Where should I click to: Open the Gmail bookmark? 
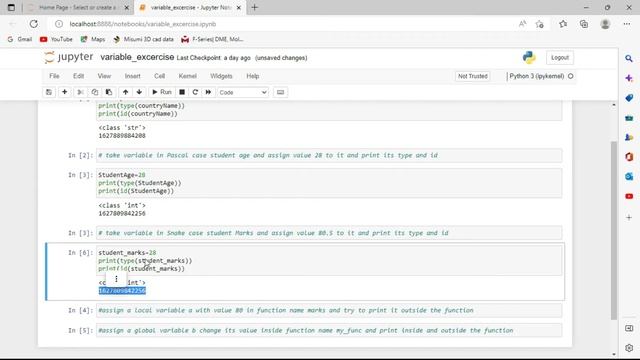click(x=20, y=39)
